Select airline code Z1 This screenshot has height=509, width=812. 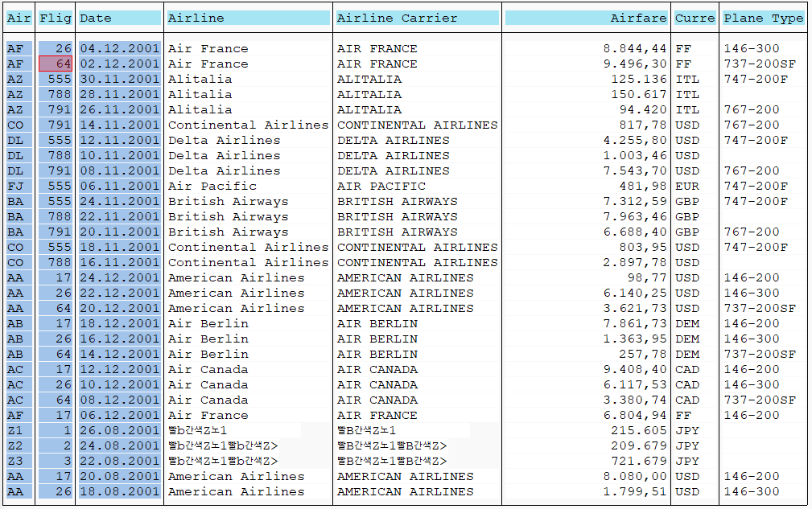coord(19,430)
